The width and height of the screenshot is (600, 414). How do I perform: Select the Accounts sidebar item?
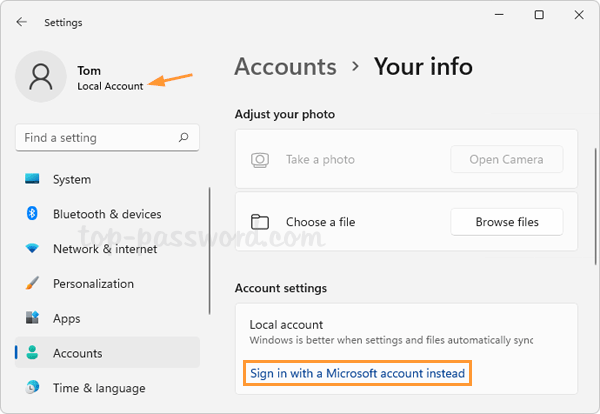point(77,353)
